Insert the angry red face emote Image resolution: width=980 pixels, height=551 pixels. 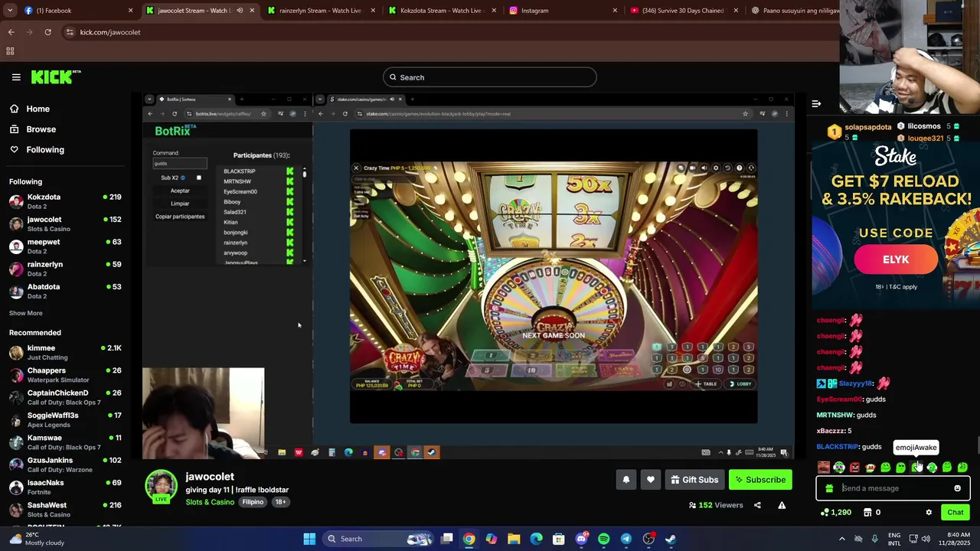pyautogui.click(x=854, y=468)
